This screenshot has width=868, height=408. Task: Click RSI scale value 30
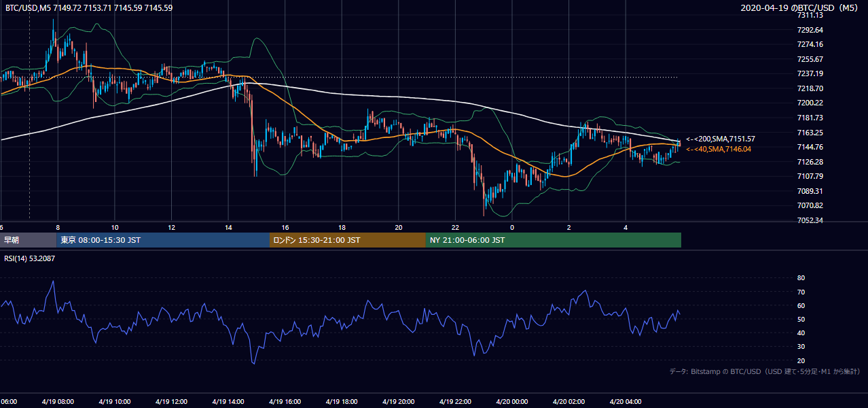(801, 347)
